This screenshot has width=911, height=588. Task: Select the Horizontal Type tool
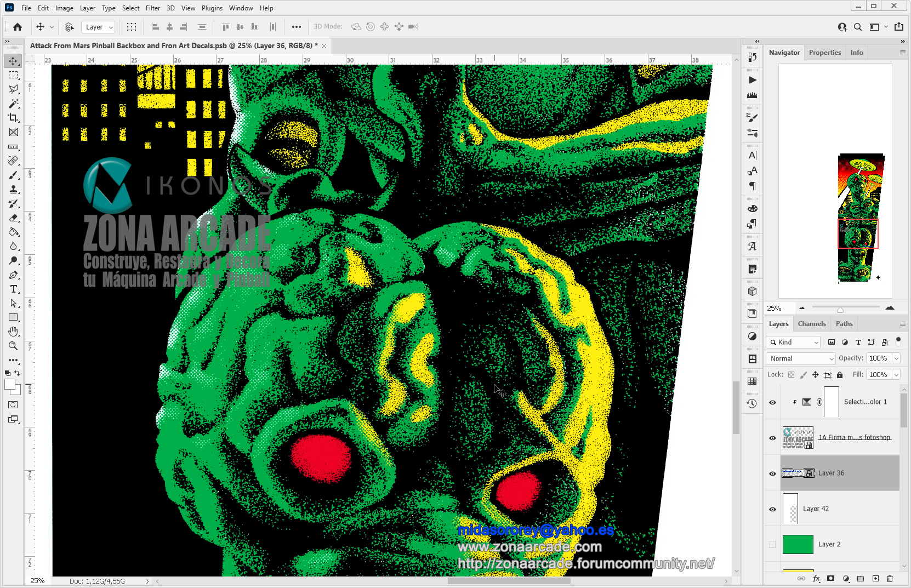pyautogui.click(x=13, y=289)
